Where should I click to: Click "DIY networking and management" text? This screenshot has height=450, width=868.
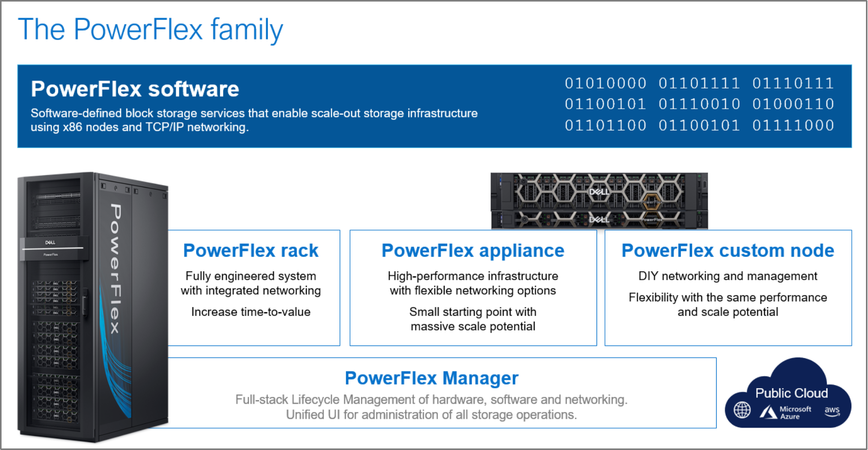(728, 276)
